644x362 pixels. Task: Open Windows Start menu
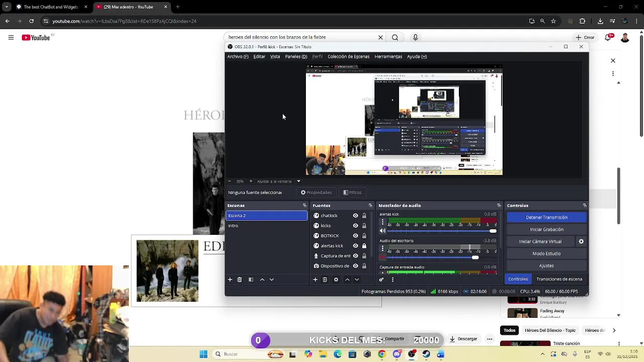[x=203, y=354]
